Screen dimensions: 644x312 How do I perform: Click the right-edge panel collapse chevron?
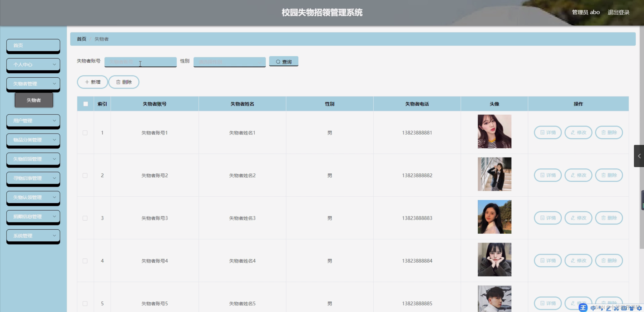coord(639,156)
